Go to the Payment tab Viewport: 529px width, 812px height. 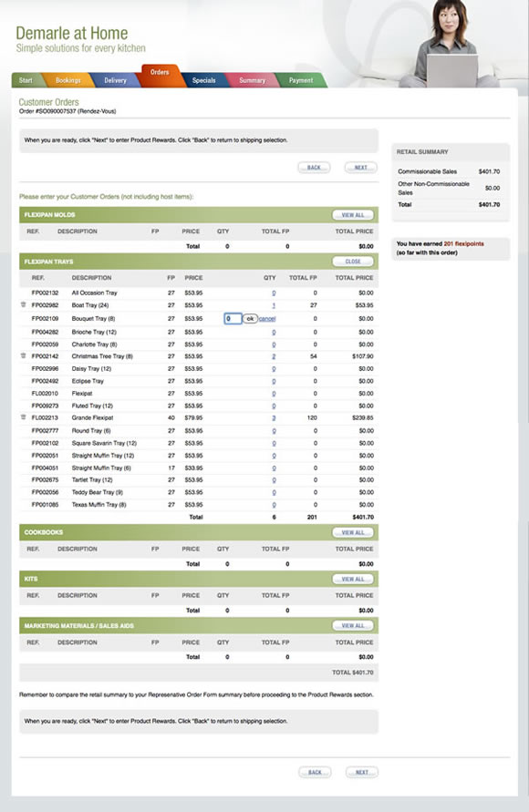pyautogui.click(x=300, y=80)
